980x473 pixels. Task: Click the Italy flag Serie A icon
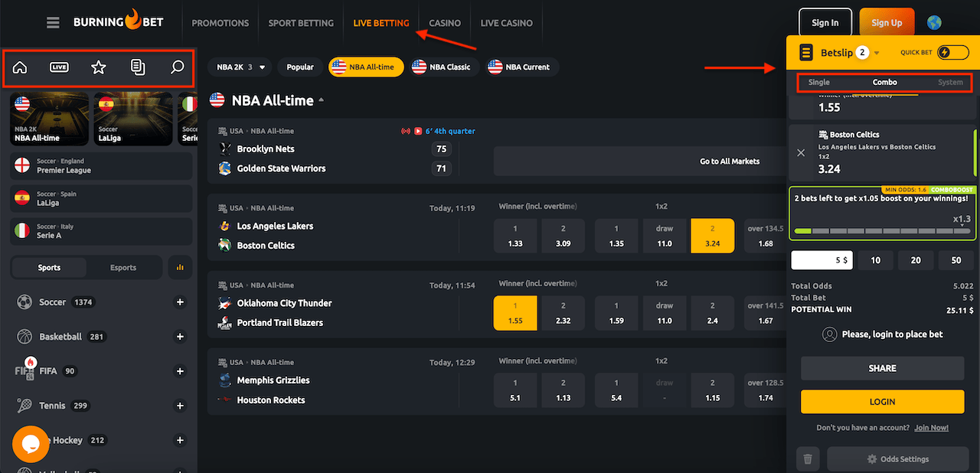point(22,230)
